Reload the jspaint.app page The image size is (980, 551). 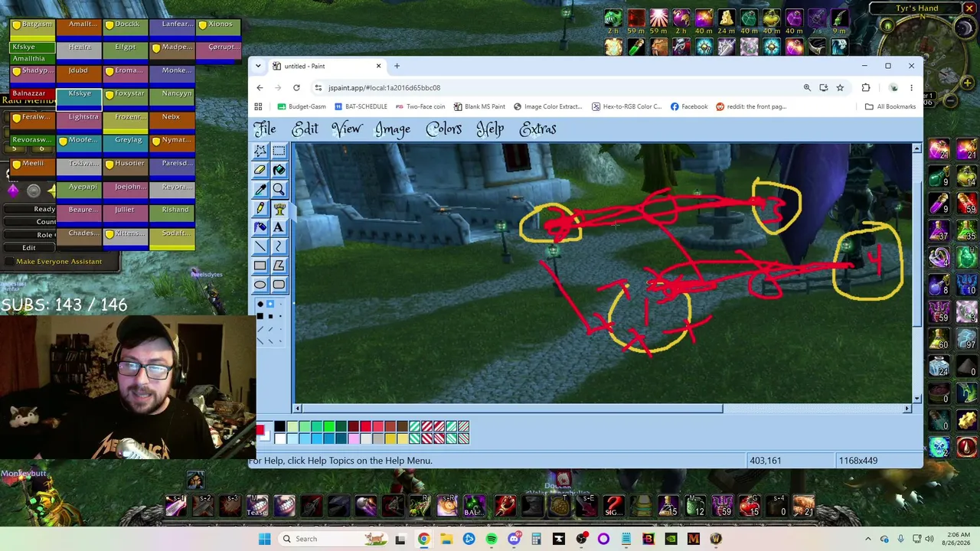point(296,87)
